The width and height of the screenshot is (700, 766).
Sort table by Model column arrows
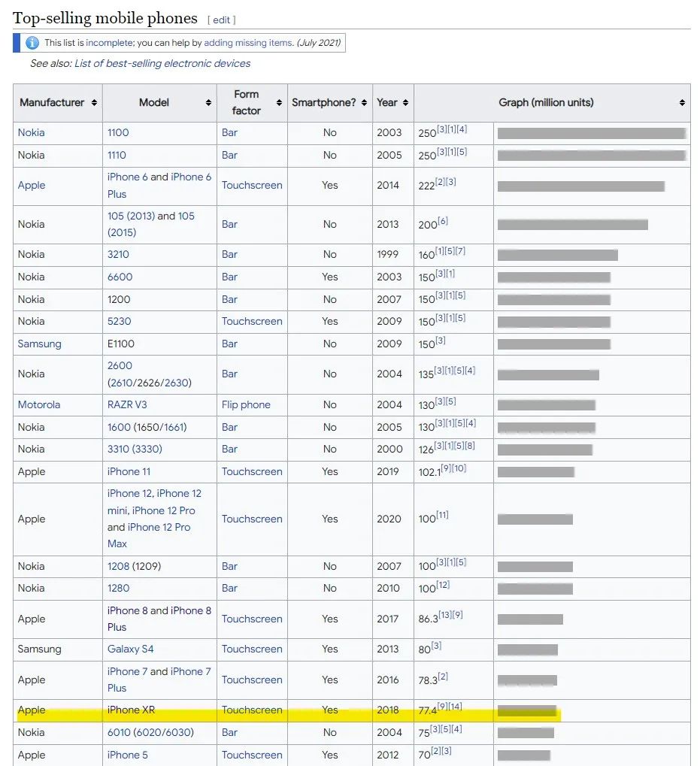[208, 103]
